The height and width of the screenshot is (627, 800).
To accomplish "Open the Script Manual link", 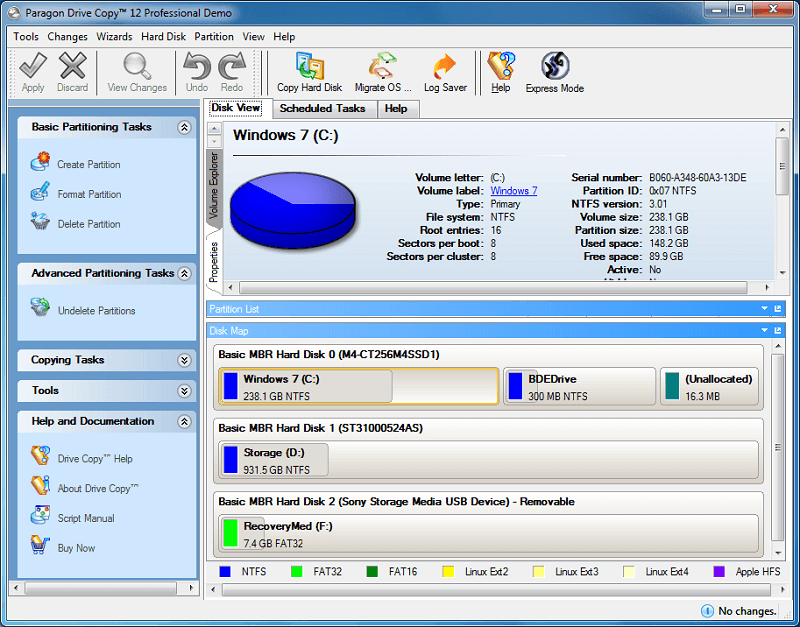I will (86, 518).
